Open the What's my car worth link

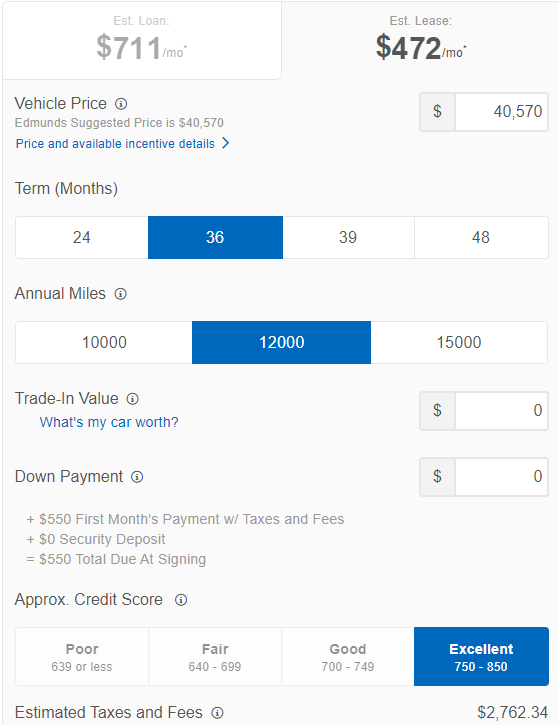point(109,422)
